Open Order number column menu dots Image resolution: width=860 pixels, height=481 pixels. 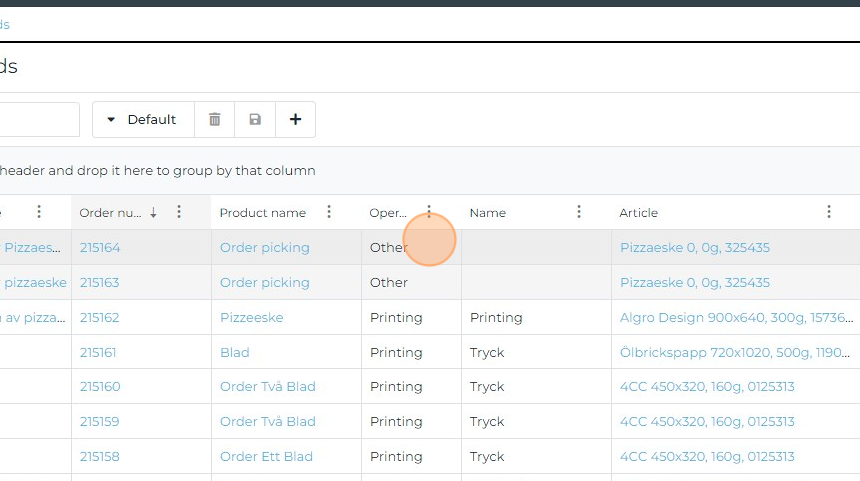[179, 212]
